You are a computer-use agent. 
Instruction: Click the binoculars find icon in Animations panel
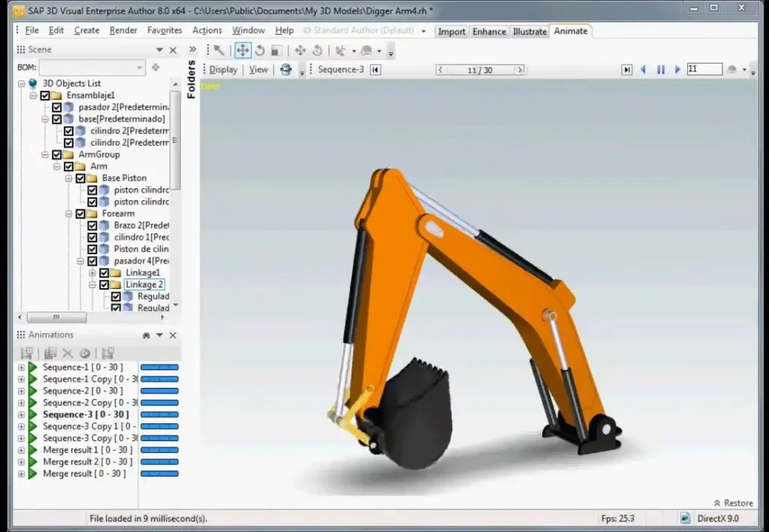click(x=146, y=335)
